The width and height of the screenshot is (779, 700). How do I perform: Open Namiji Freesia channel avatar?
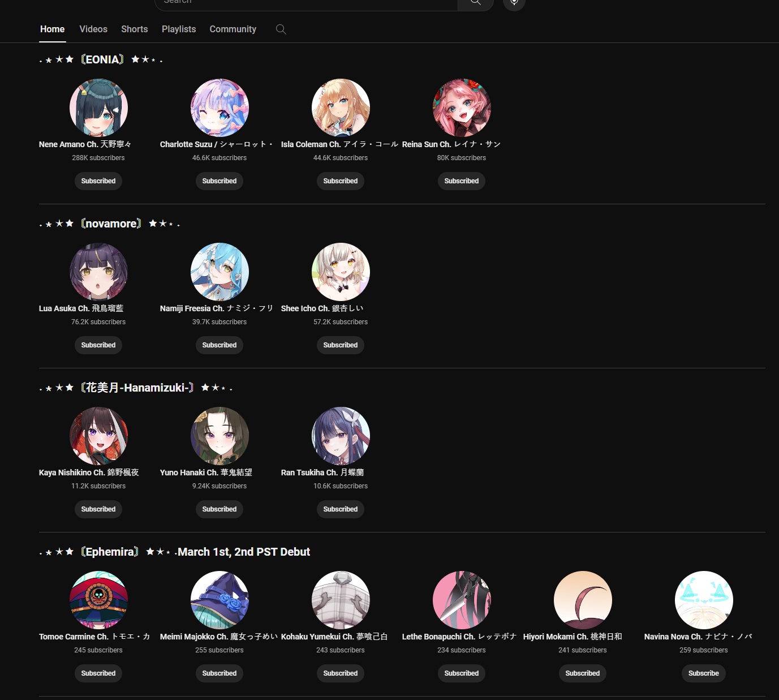[220, 272]
